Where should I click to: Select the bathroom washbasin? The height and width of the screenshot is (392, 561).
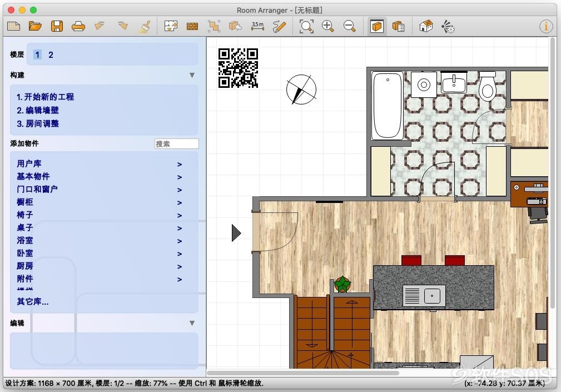click(454, 83)
